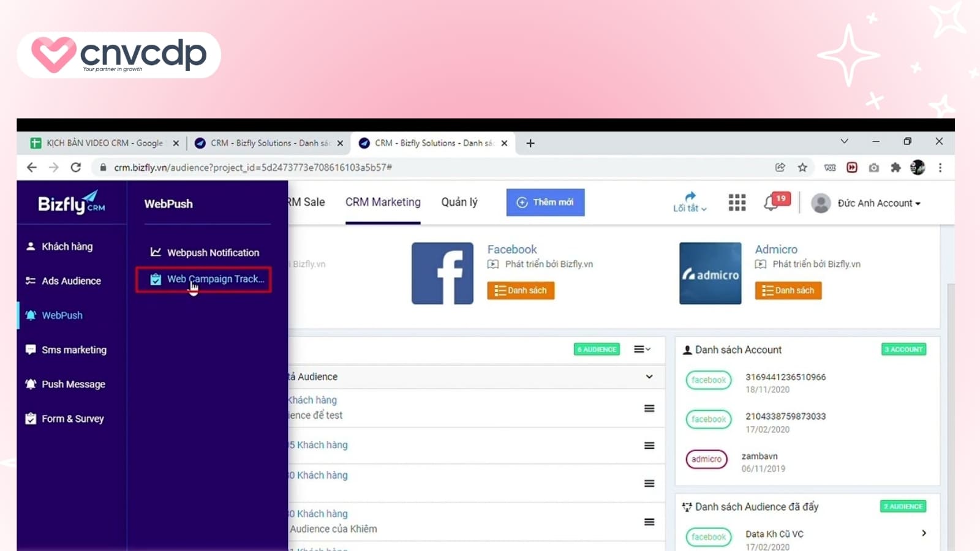This screenshot has width=980, height=551.
Task: Click the Facebook integration logo tile
Action: (442, 273)
